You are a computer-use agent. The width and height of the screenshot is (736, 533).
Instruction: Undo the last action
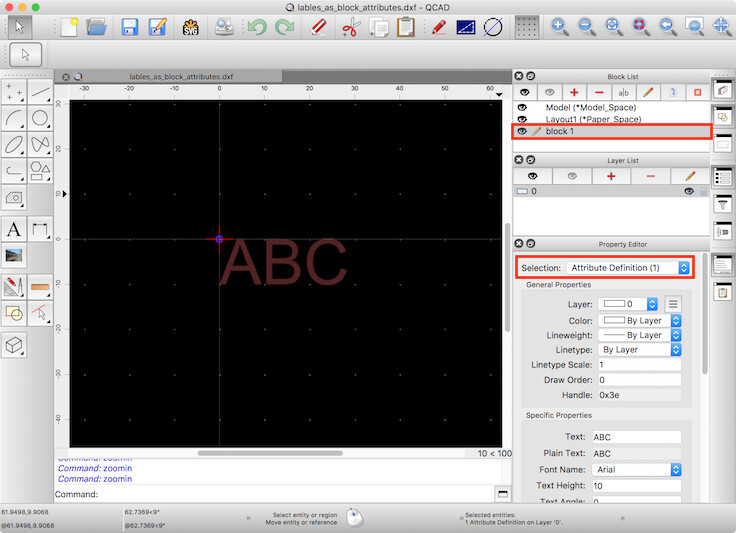coord(257,27)
